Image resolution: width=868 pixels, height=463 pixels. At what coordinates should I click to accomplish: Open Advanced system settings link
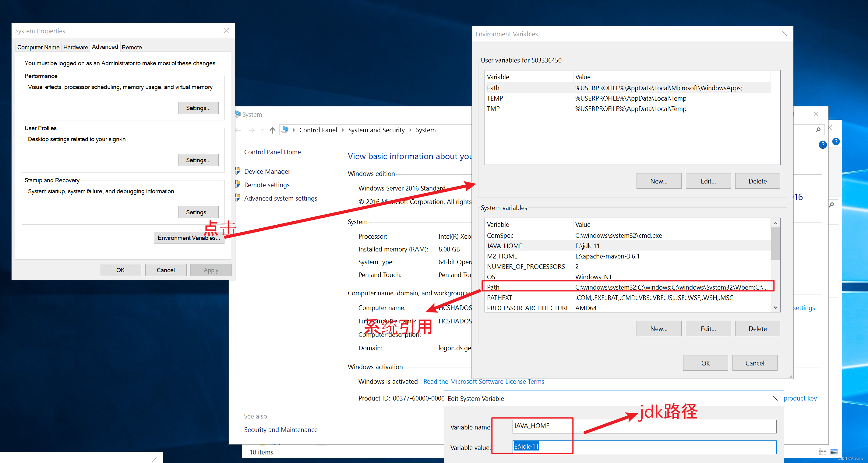click(280, 198)
